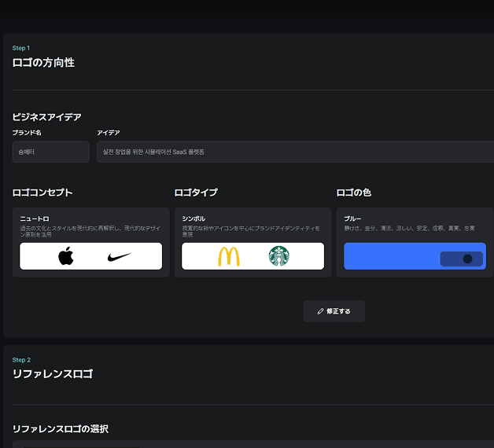This screenshot has height=448, width=494.
Task: Click the 修正する edit button
Action: tap(334, 311)
